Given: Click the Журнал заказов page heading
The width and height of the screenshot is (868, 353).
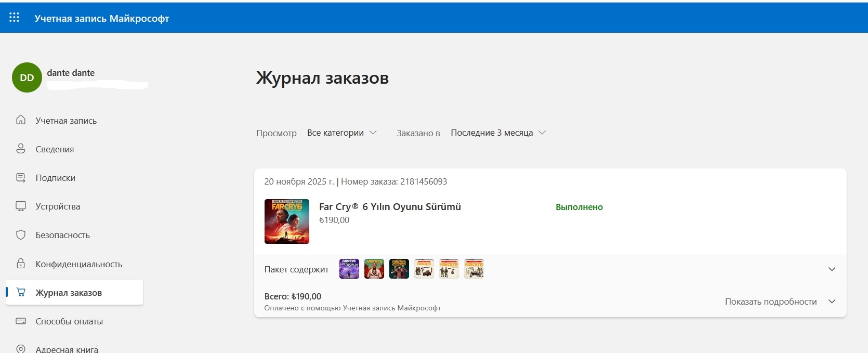Looking at the screenshot, I should [x=322, y=78].
